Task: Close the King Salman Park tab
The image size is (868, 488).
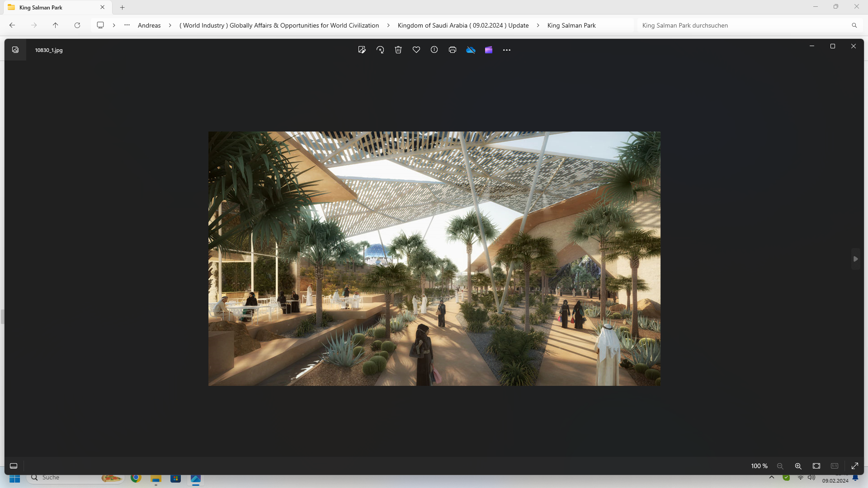Action: pos(103,7)
